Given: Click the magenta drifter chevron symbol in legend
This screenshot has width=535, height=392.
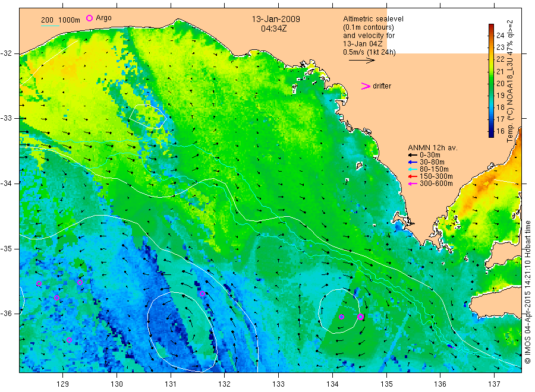Looking at the screenshot, I should click(366, 86).
